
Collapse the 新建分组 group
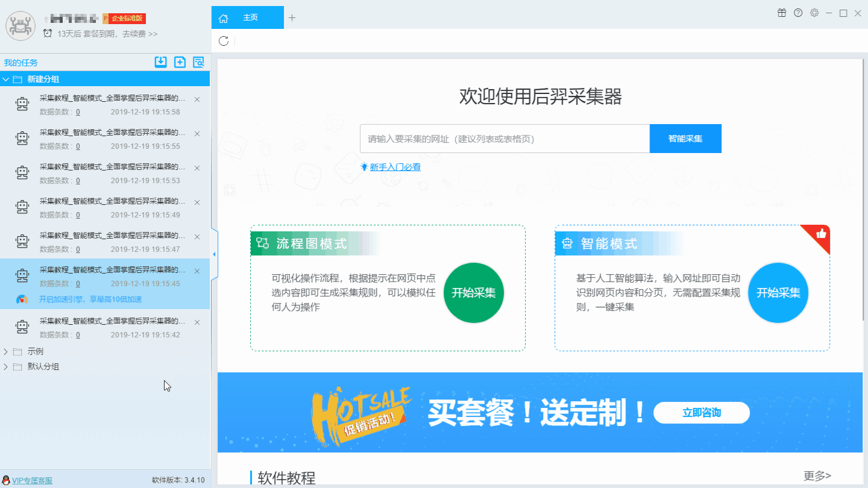point(6,79)
